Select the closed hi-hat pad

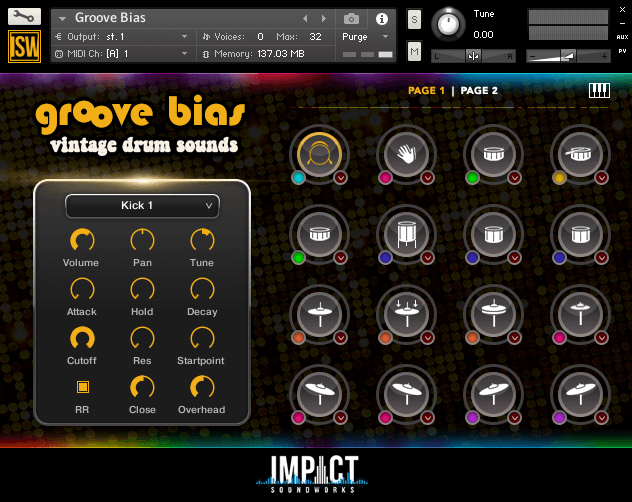pyautogui.click(x=320, y=315)
